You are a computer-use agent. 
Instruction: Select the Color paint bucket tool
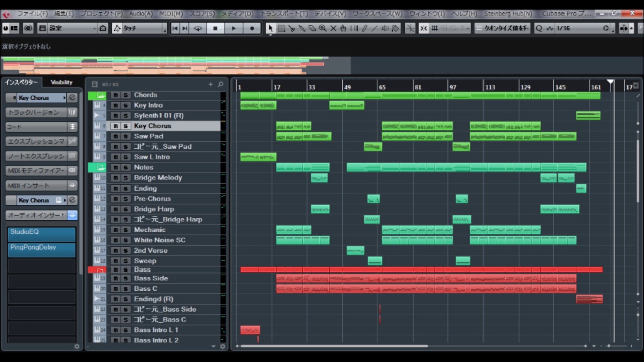395,28
